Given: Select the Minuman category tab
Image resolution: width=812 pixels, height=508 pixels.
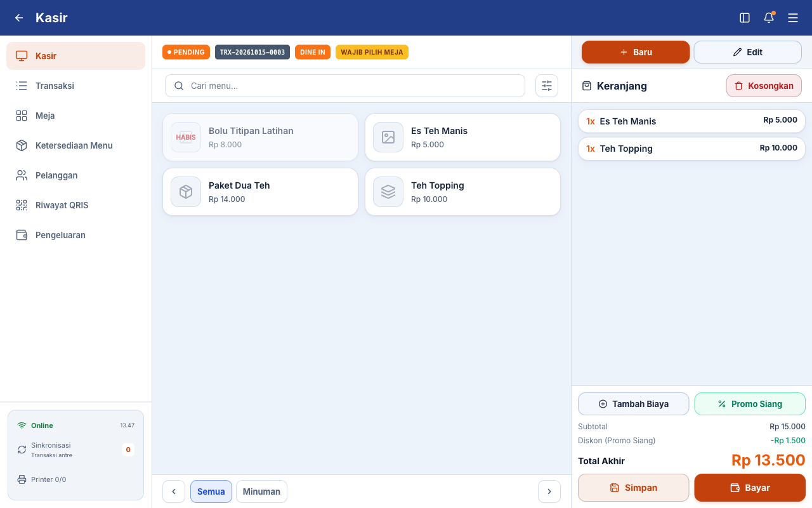Looking at the screenshot, I should tap(261, 491).
